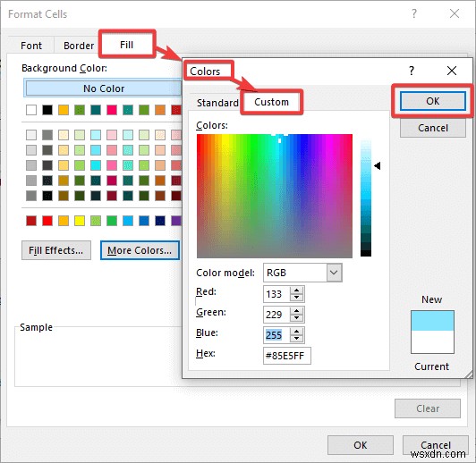Click the More Colors button
Image resolution: width=476 pixels, height=463 pixels.
click(x=140, y=250)
